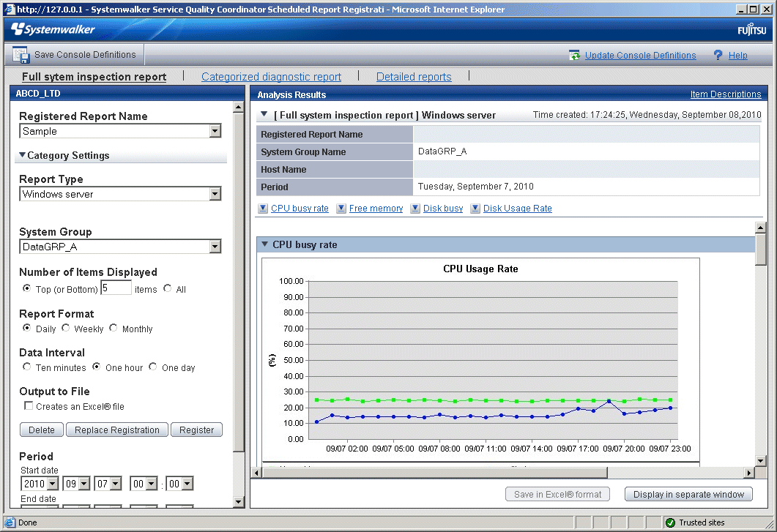Switch to the Categorized diagnostic report tab
Viewport: 777px width, 532px height.
[x=271, y=77]
